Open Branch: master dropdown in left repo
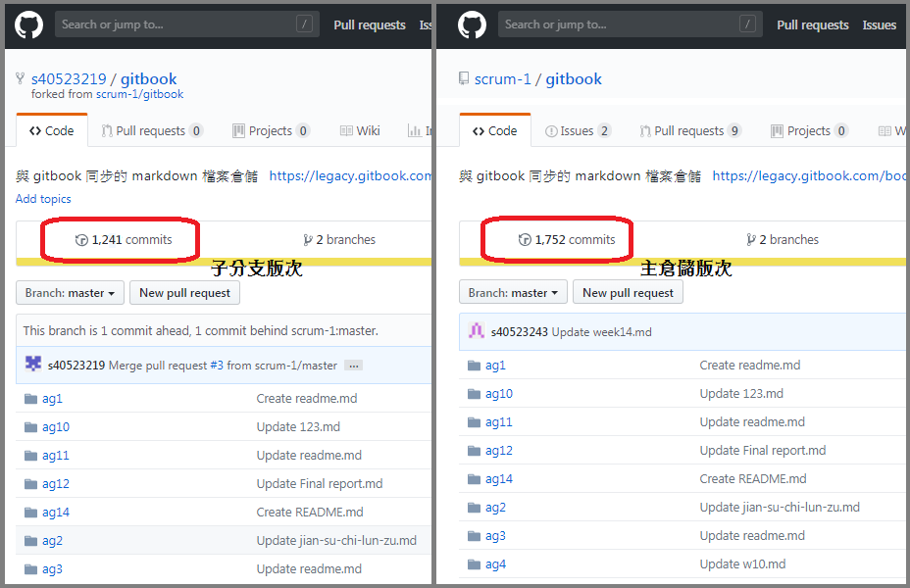This screenshot has height=588, width=910. (70, 293)
